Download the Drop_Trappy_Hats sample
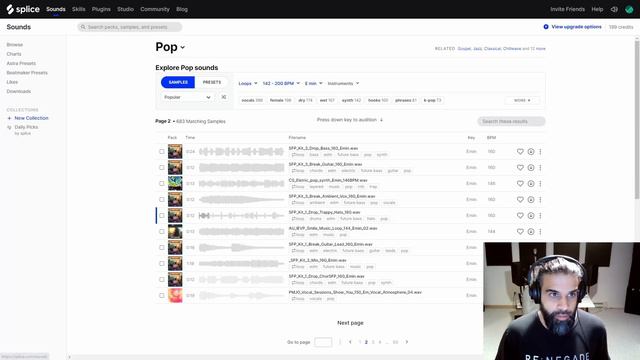 pos(531,215)
